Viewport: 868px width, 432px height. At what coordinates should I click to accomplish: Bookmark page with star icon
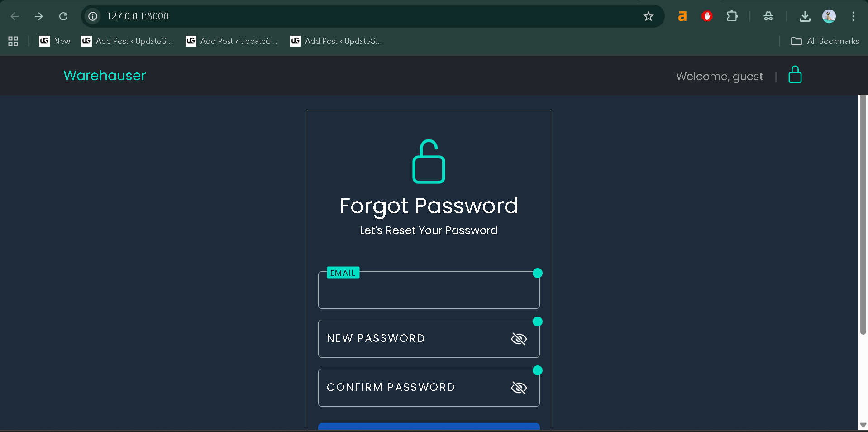[x=648, y=16]
